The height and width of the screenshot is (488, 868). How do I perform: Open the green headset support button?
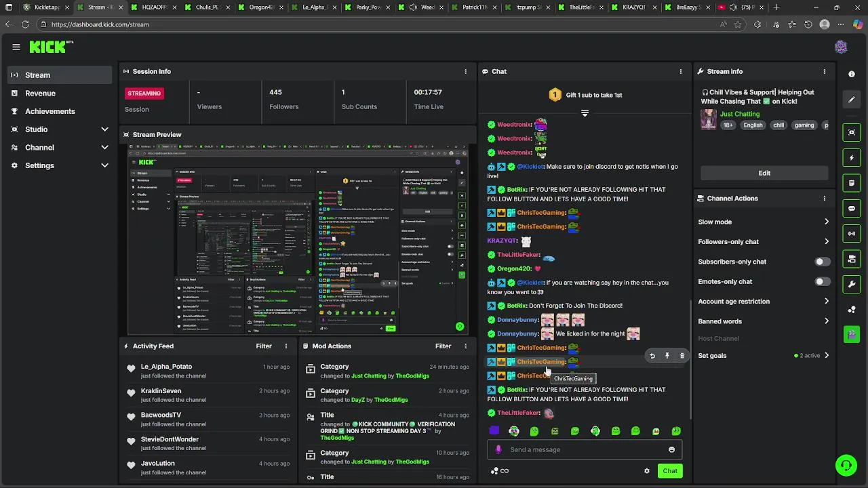pos(846,465)
